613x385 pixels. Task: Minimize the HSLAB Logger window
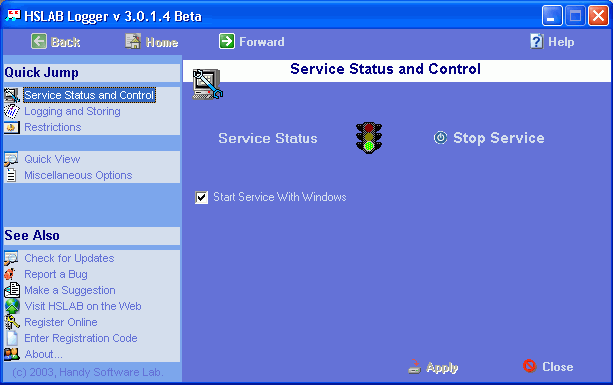coord(552,16)
